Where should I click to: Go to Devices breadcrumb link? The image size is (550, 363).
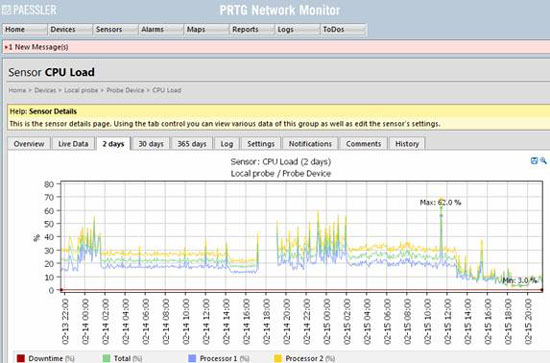coord(45,90)
